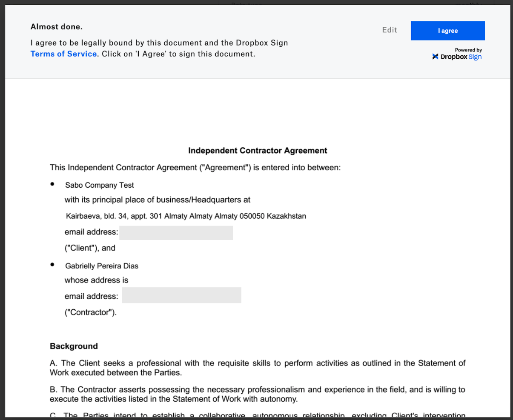Click the Edit link

click(x=390, y=30)
